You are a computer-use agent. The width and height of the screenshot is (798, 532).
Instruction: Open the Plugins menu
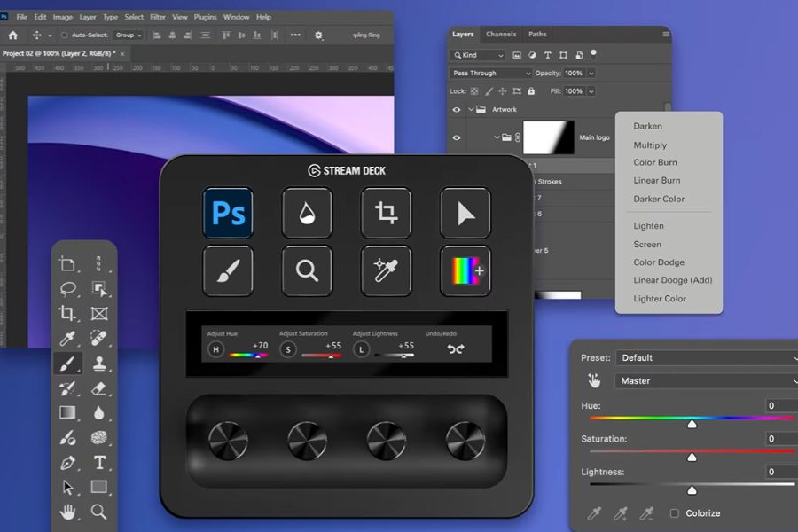(x=205, y=17)
